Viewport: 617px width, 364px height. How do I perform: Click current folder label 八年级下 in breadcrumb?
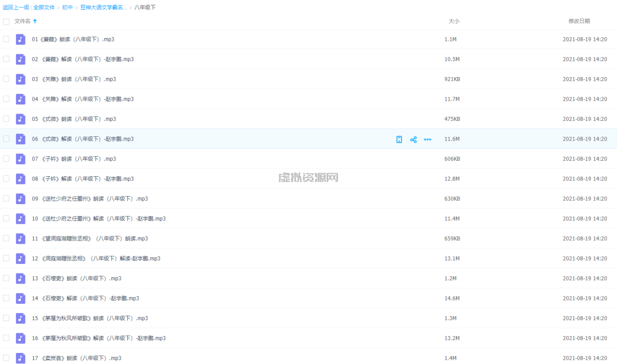(145, 8)
